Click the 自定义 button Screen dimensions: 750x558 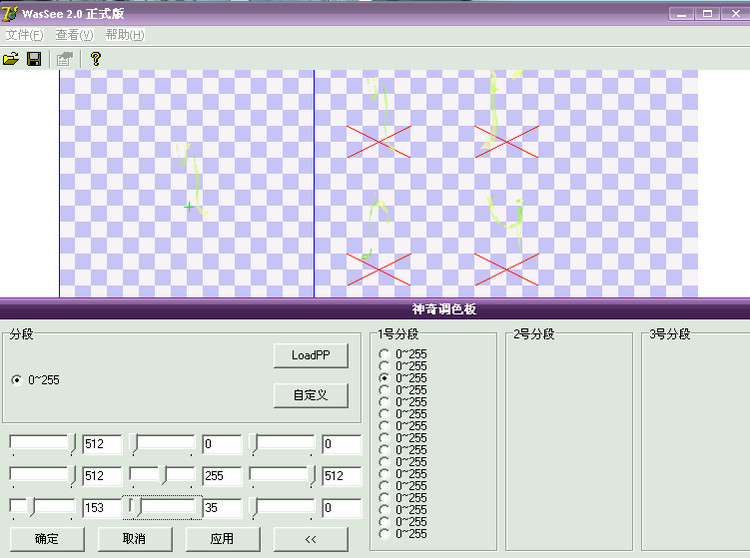point(311,395)
